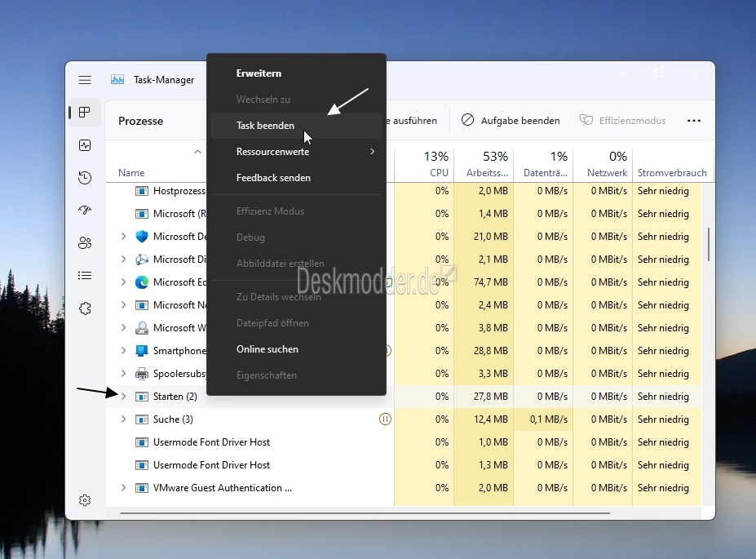
Task: Select Feedback senden in context menu
Action: point(296,177)
